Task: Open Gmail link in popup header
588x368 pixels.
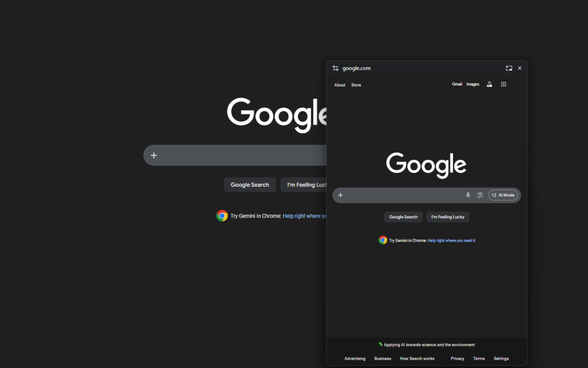Action: pyautogui.click(x=457, y=84)
